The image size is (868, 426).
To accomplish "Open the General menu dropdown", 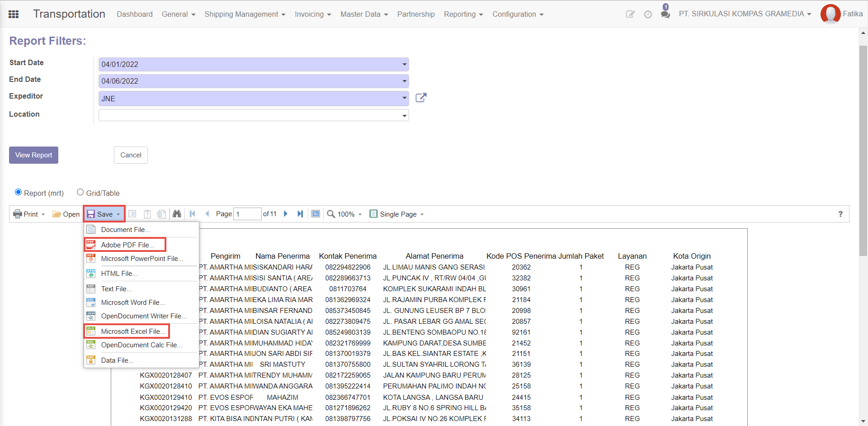I will tap(179, 14).
